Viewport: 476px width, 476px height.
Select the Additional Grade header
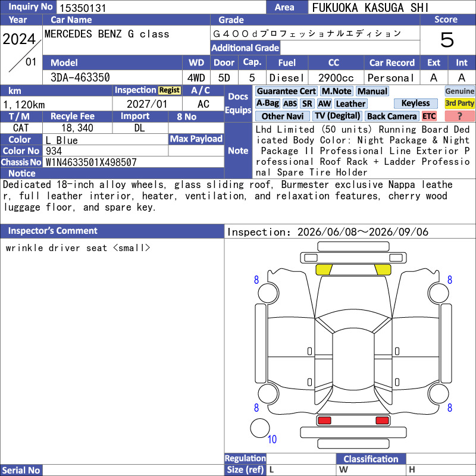(245, 48)
